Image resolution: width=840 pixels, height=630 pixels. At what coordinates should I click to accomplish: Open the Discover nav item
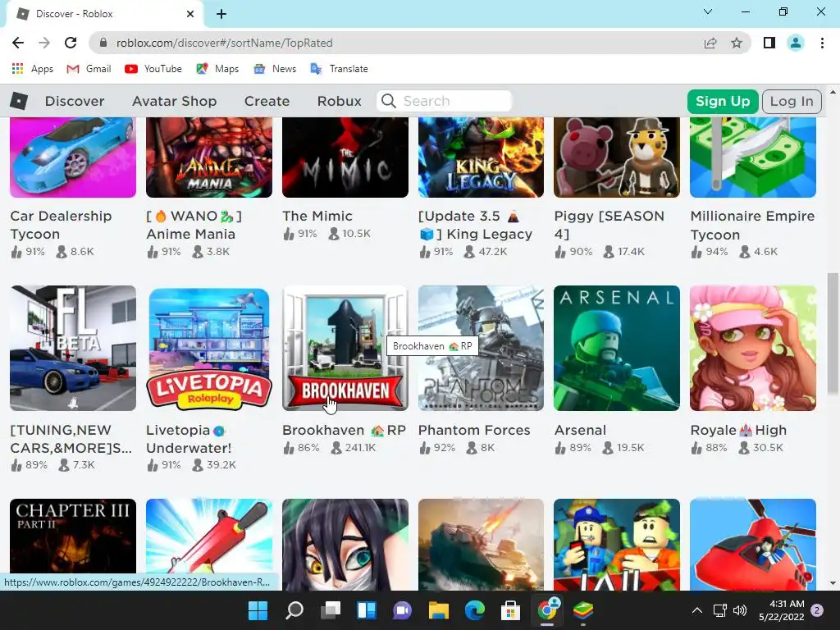[x=75, y=101]
